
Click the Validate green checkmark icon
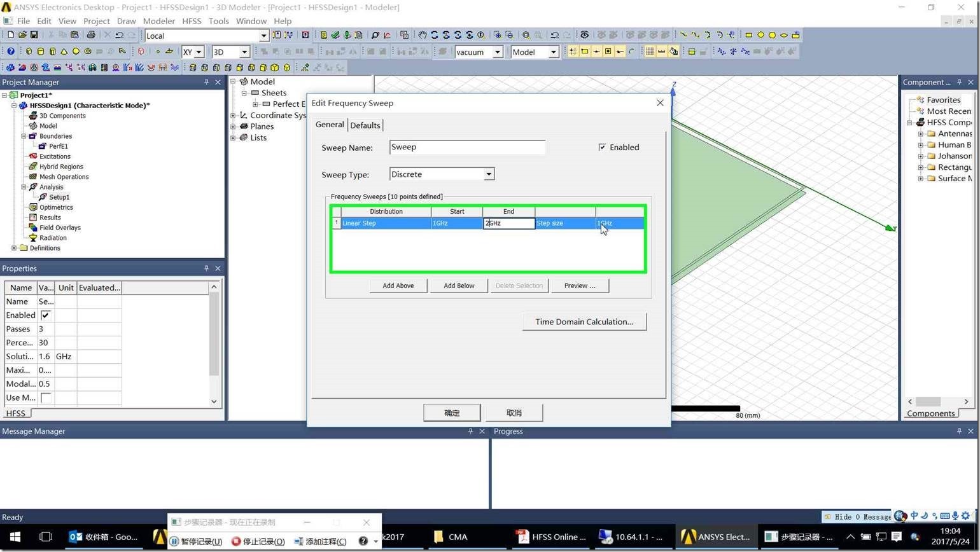(335, 35)
